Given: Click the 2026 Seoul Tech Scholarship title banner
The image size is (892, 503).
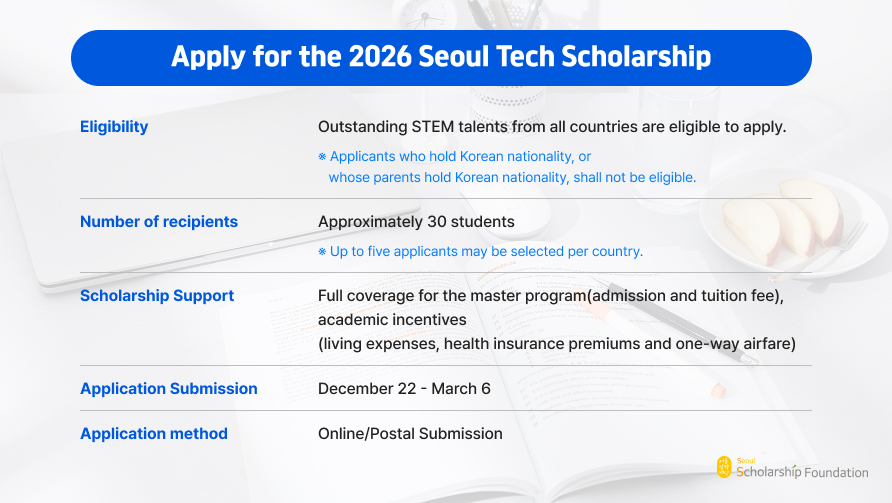Looking at the screenshot, I should point(441,57).
